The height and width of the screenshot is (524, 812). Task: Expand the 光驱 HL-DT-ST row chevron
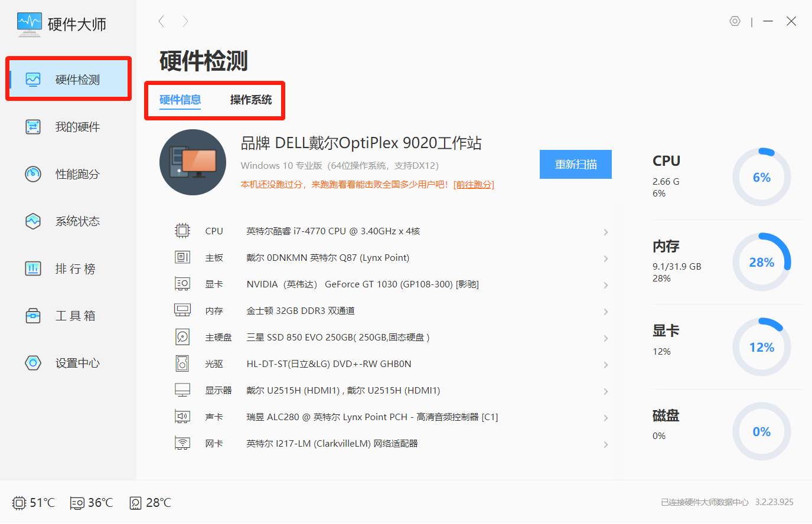point(605,365)
